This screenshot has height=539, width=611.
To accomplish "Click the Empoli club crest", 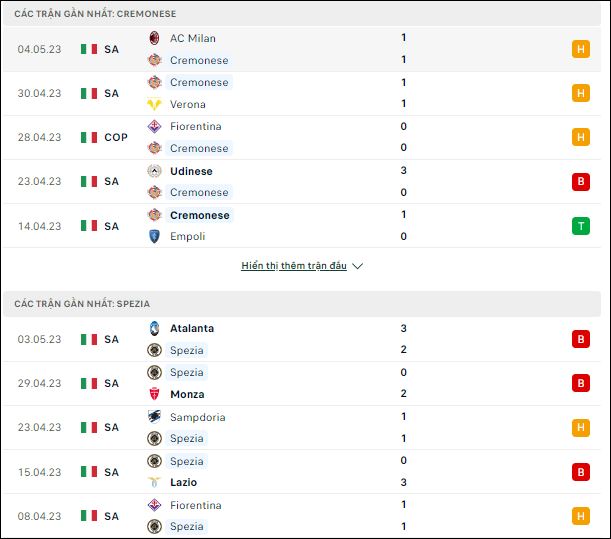I will coord(154,236).
